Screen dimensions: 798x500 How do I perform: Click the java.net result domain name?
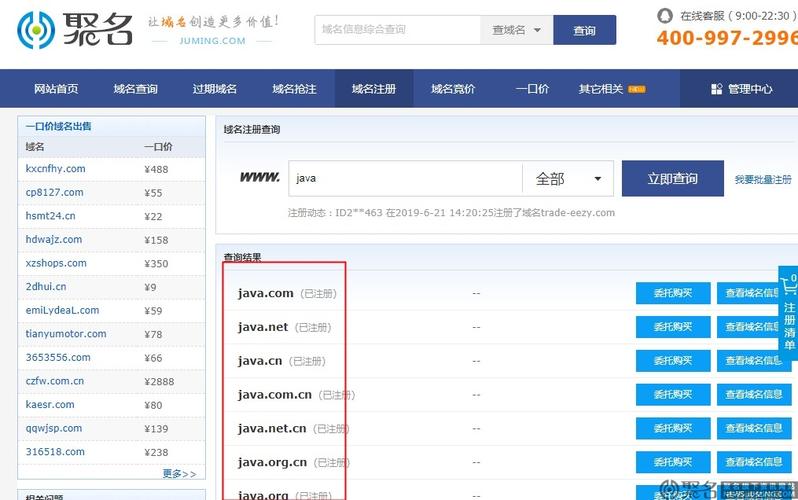coord(263,327)
